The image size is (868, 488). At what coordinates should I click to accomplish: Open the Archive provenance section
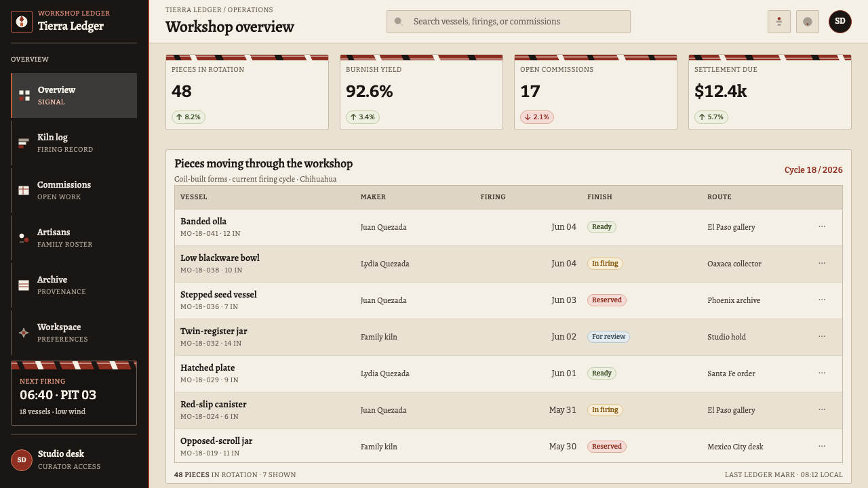(74, 285)
